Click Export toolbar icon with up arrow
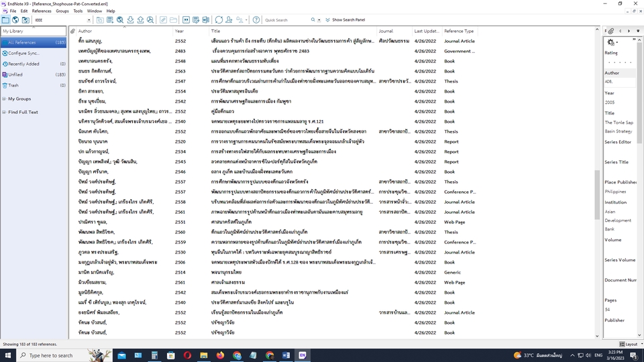This screenshot has width=644, height=362. [140, 19]
